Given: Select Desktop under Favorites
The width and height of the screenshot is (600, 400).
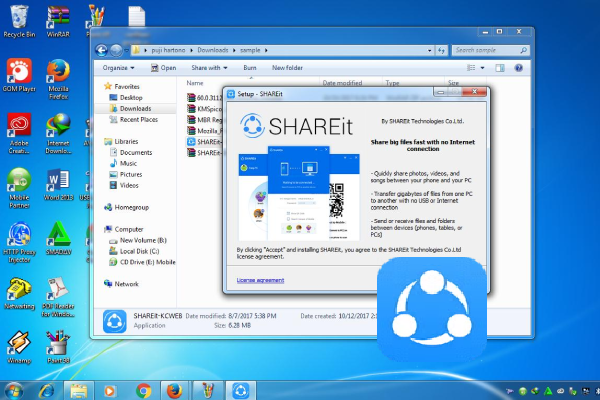Looking at the screenshot, I should (x=126, y=98).
